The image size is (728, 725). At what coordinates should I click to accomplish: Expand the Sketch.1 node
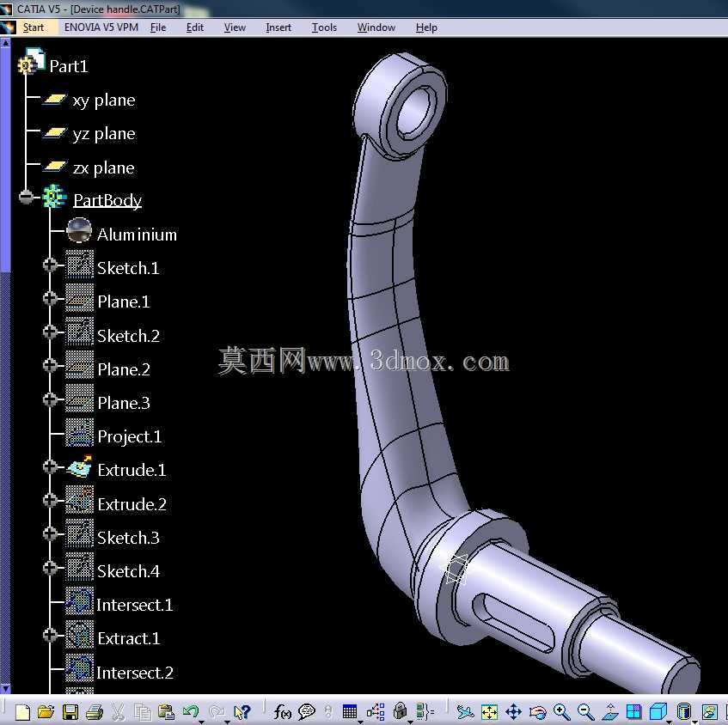[50, 265]
